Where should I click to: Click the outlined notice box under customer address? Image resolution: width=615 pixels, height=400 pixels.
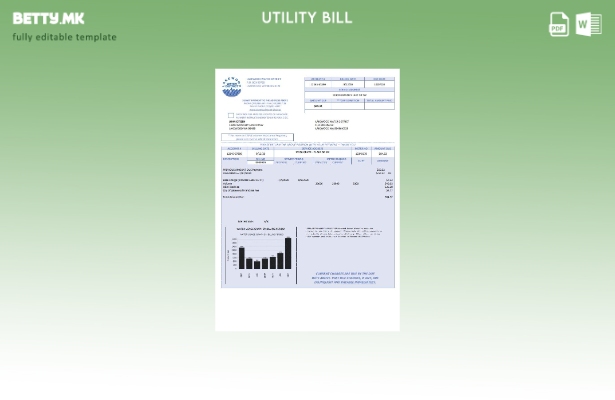click(257, 137)
